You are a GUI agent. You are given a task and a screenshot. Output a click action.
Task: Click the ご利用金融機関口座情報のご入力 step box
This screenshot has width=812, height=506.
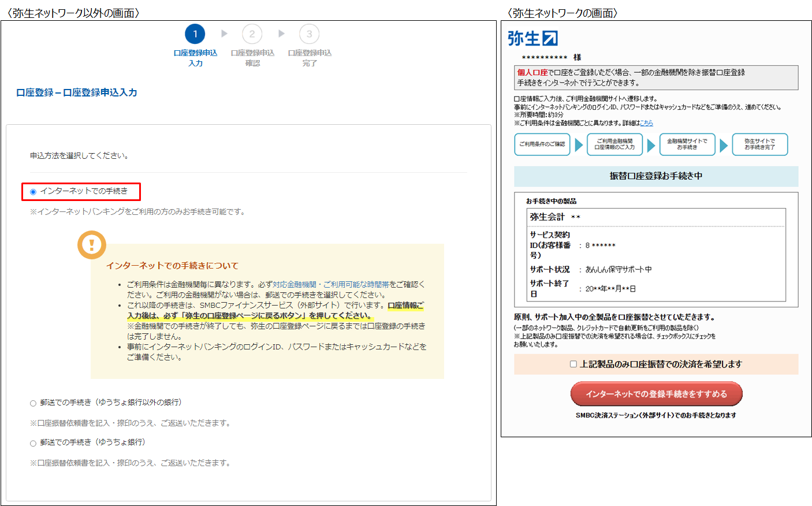[x=614, y=144]
